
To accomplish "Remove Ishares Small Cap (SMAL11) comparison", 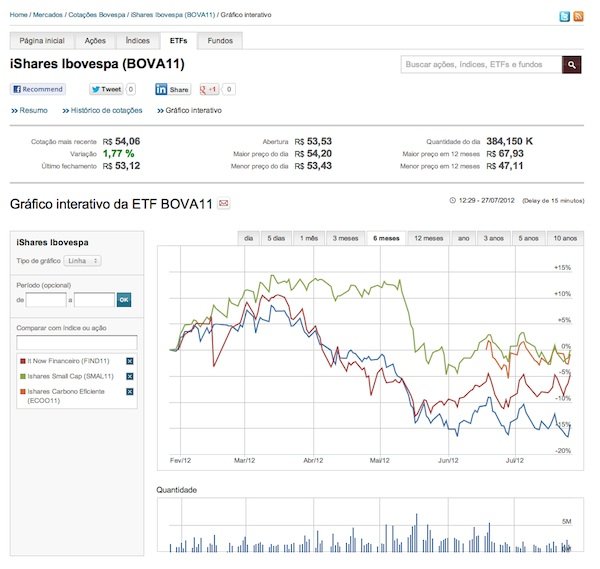I will click(x=130, y=376).
